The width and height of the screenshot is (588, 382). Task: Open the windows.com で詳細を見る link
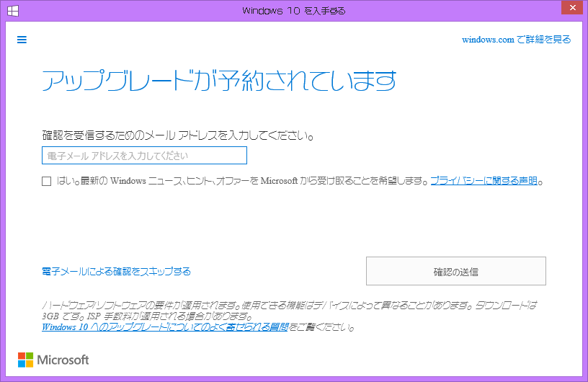(516, 40)
